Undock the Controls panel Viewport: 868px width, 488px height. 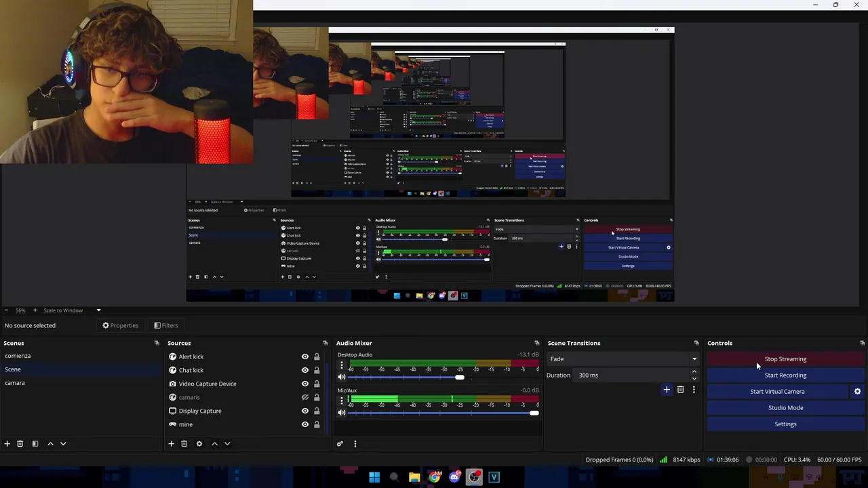[x=862, y=343]
